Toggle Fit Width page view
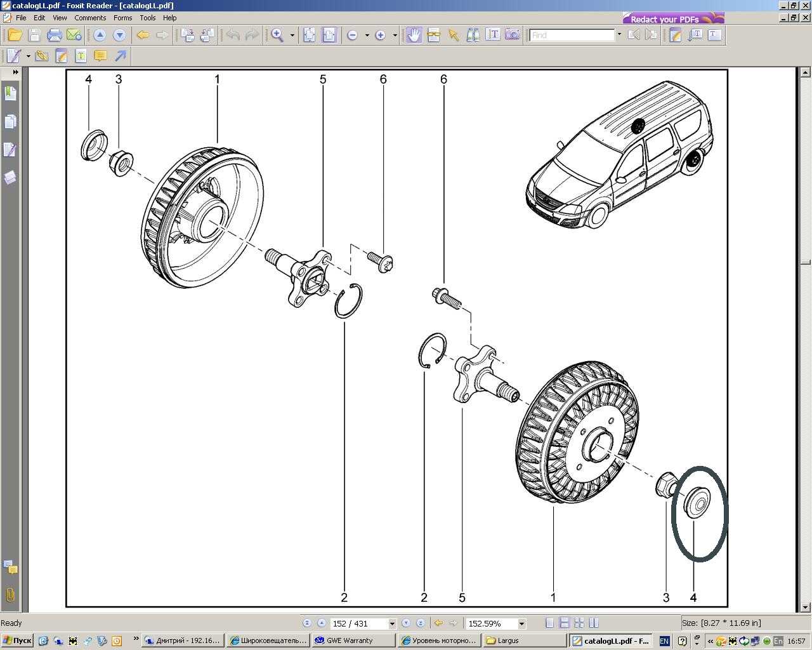This screenshot has height=650, width=812. [329, 36]
